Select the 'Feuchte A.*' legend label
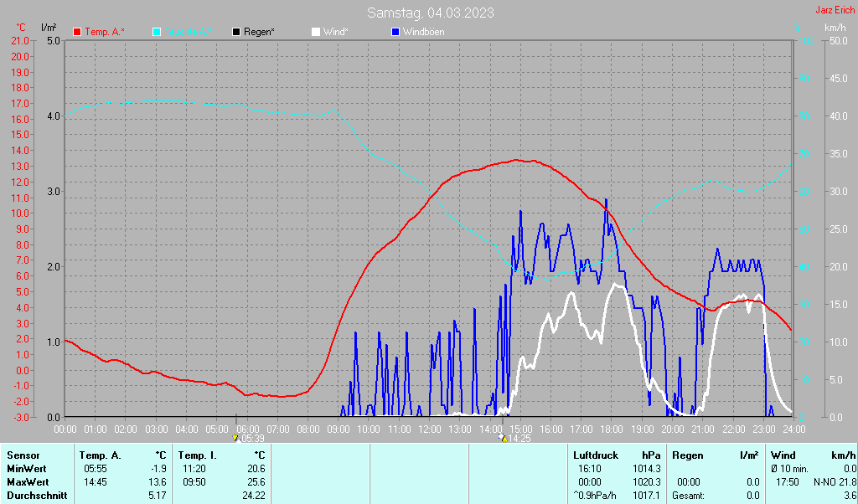Image resolution: width=858 pixels, height=504 pixels. tap(188, 33)
